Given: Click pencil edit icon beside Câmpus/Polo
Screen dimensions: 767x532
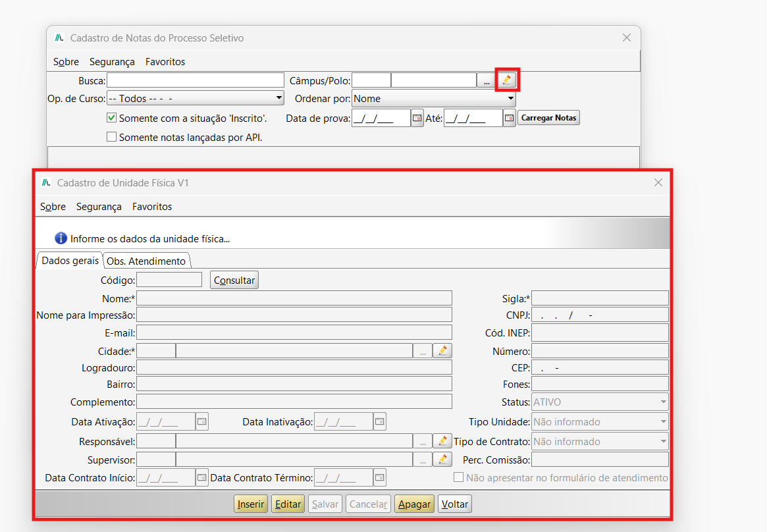Looking at the screenshot, I should coord(507,80).
